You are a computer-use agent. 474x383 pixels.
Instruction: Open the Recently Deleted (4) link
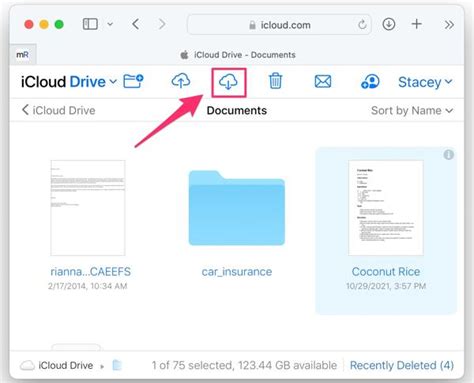[x=402, y=365]
